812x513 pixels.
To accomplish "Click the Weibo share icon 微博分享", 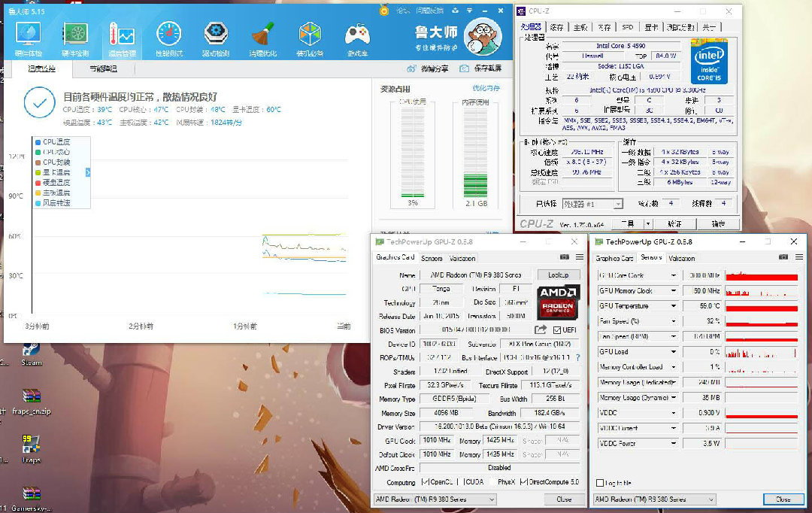I will [412, 68].
